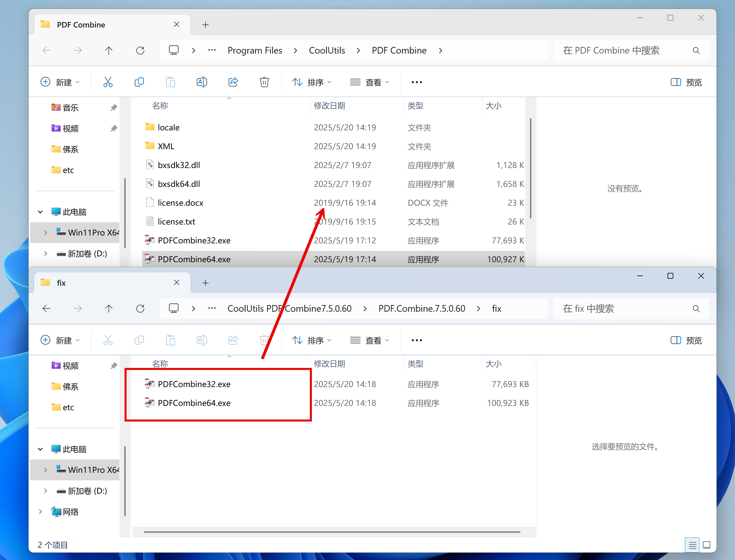Click the Share icon in PDF Combine toolbar

tap(233, 82)
